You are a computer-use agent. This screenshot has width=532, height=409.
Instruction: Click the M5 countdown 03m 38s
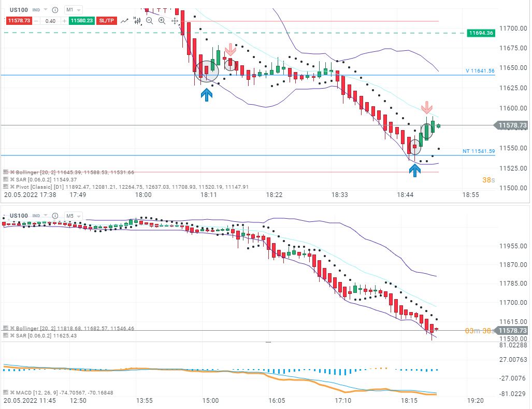tap(479, 331)
